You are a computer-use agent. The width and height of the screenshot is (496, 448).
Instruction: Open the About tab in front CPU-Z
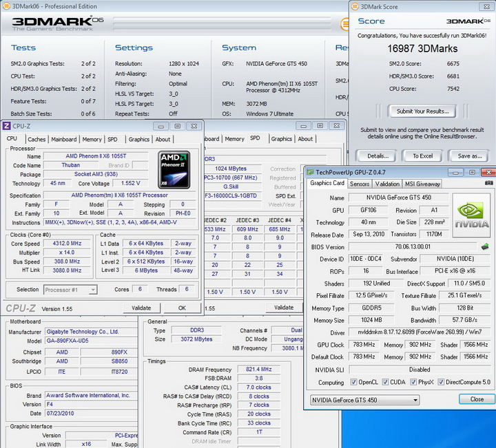click(163, 139)
